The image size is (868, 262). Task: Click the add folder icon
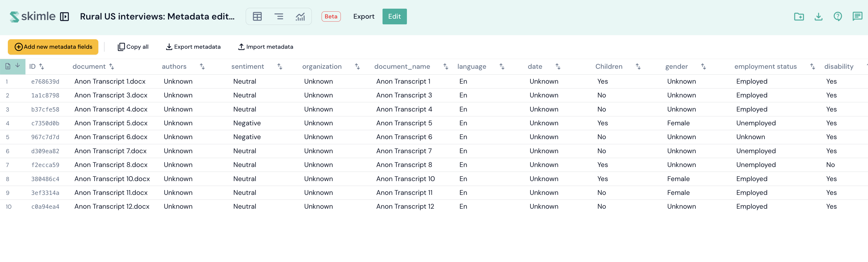(x=799, y=17)
